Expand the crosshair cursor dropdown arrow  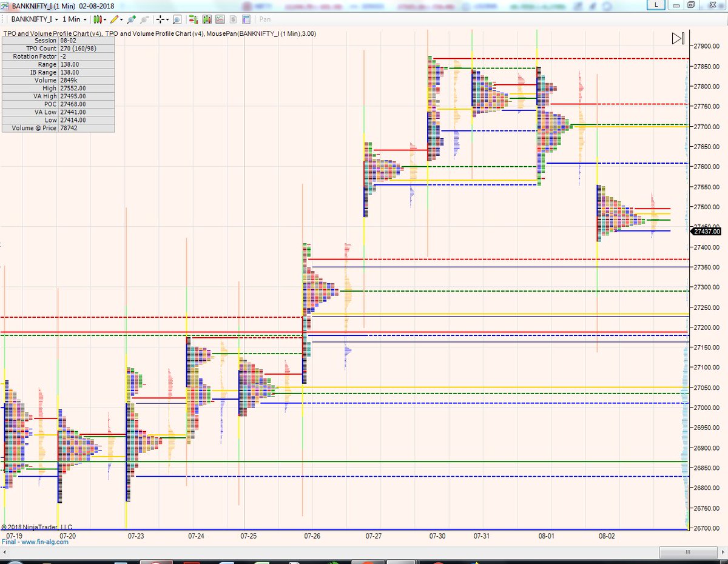click(x=167, y=19)
